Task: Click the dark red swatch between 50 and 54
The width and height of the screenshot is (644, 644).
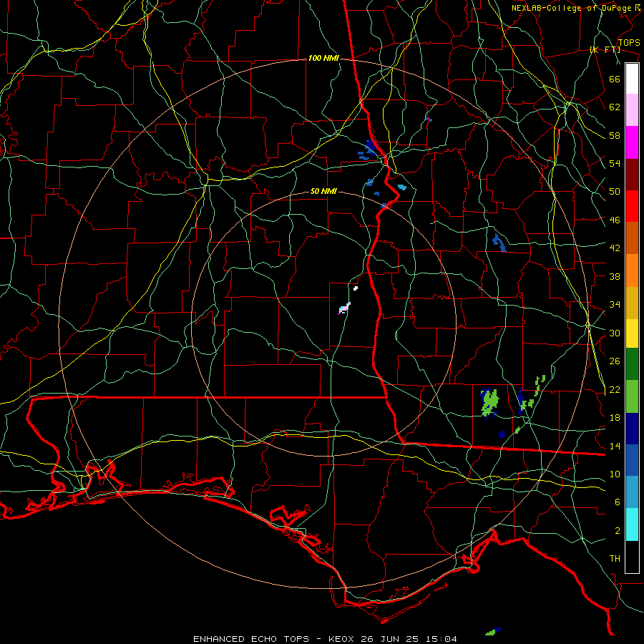Action: click(632, 174)
